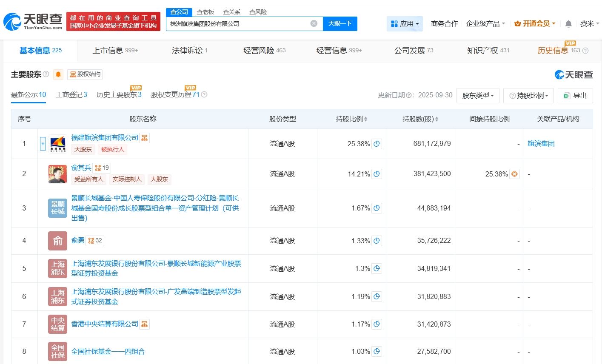Click the 天眼一下 search button
This screenshot has height=364, width=602.
click(x=340, y=23)
